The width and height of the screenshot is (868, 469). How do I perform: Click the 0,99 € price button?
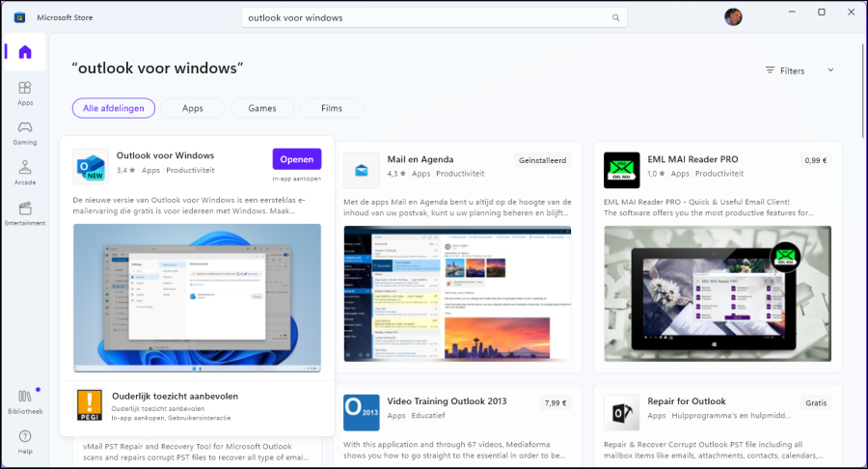coord(816,160)
